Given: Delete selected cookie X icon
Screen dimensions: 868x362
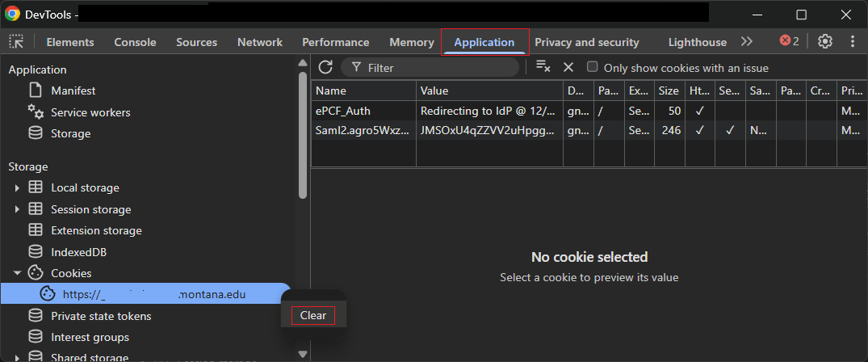Looking at the screenshot, I should point(568,67).
